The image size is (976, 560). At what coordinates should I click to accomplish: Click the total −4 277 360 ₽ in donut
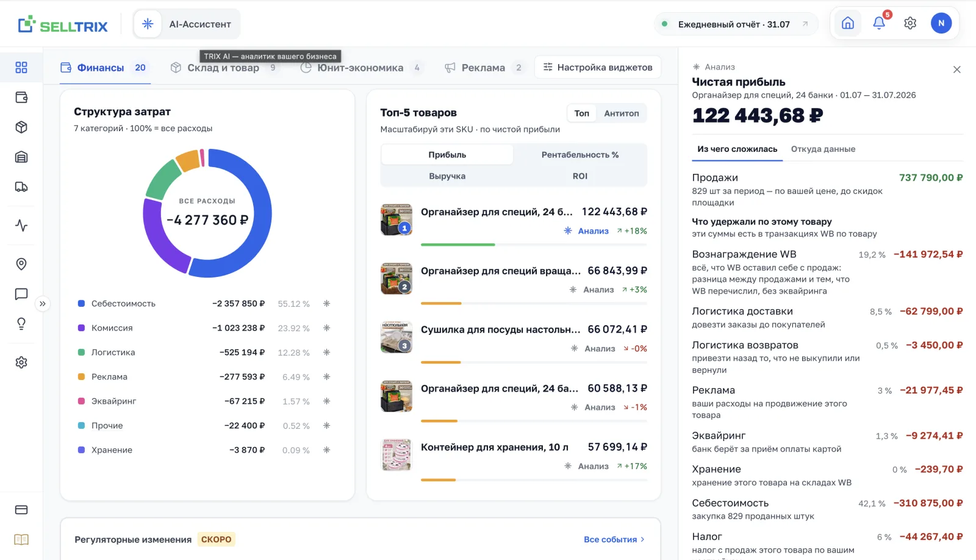pos(207,220)
